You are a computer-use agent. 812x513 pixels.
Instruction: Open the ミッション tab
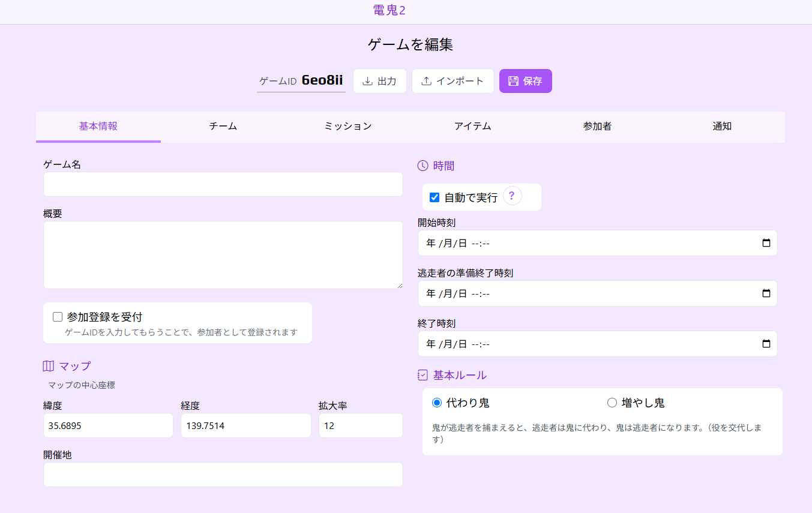tap(348, 127)
